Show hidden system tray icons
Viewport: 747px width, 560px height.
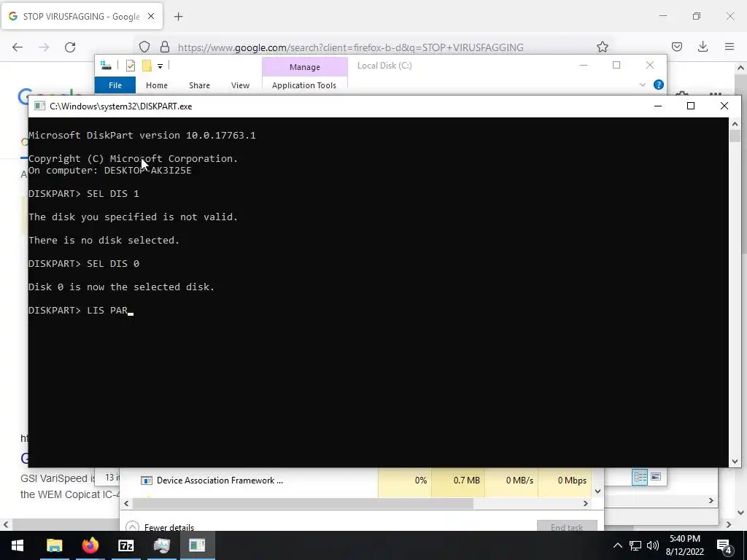coord(617,545)
